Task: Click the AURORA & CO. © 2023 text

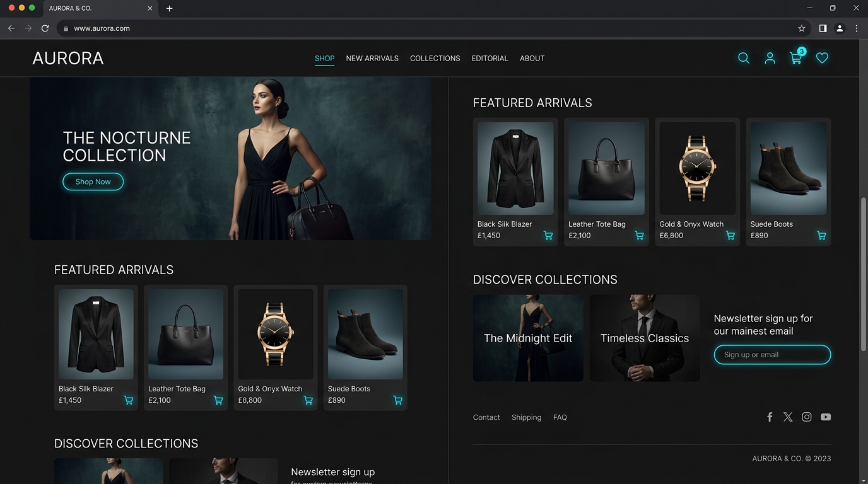Action: 792,459
